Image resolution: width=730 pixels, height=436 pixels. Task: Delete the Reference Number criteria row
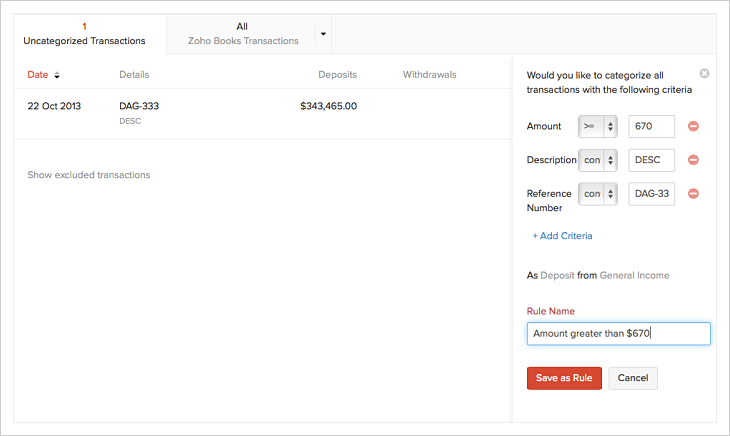693,194
